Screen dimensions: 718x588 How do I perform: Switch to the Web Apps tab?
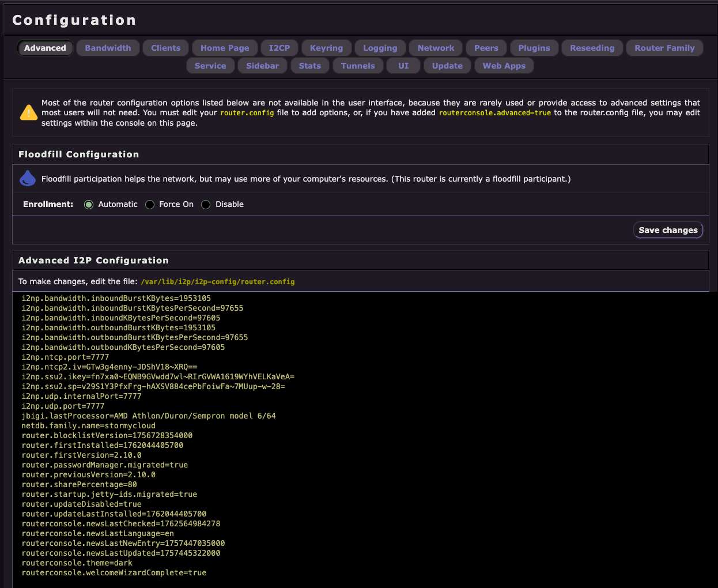[x=504, y=65]
